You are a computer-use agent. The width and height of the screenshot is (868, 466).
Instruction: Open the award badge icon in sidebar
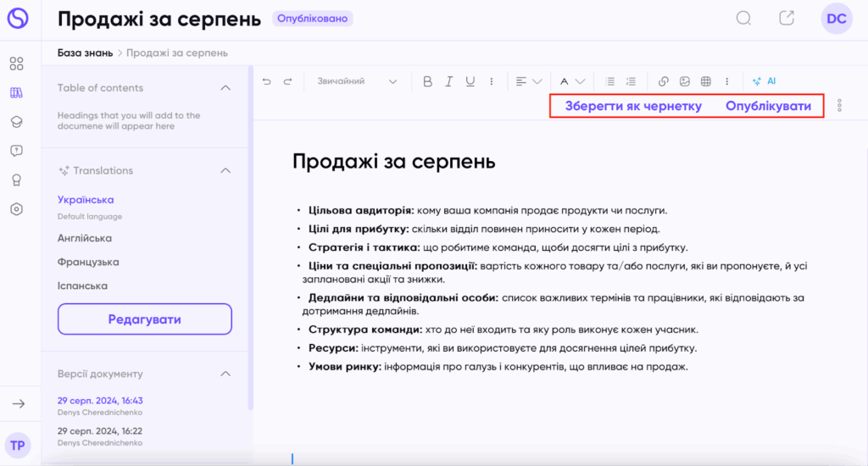[x=17, y=180]
